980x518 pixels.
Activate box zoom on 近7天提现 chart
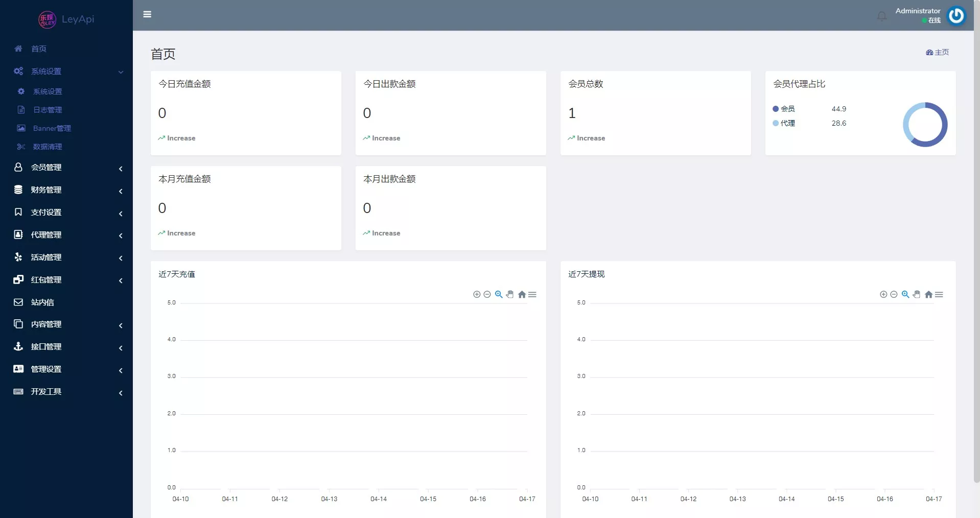pyautogui.click(x=906, y=294)
